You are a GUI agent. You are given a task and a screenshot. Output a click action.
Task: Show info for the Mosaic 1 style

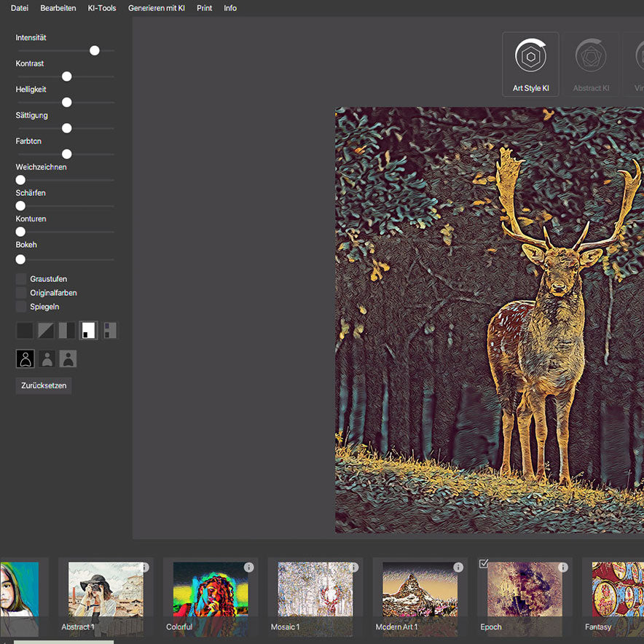pyautogui.click(x=353, y=568)
